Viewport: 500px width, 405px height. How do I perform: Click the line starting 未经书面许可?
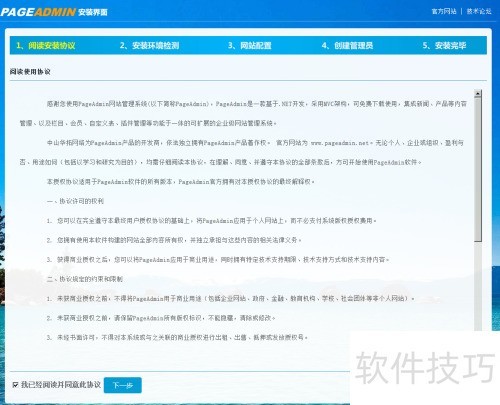(177, 337)
